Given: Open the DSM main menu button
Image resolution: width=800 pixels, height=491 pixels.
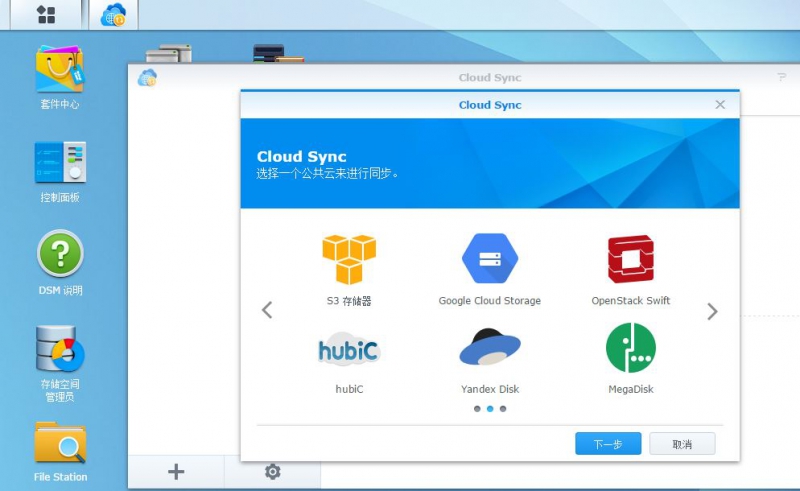Looking at the screenshot, I should pyautogui.click(x=45, y=14).
